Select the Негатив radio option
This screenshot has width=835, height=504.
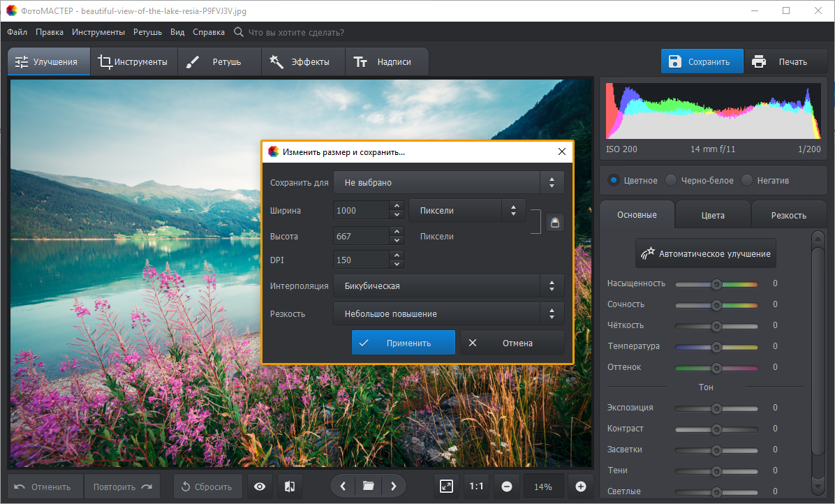747,180
